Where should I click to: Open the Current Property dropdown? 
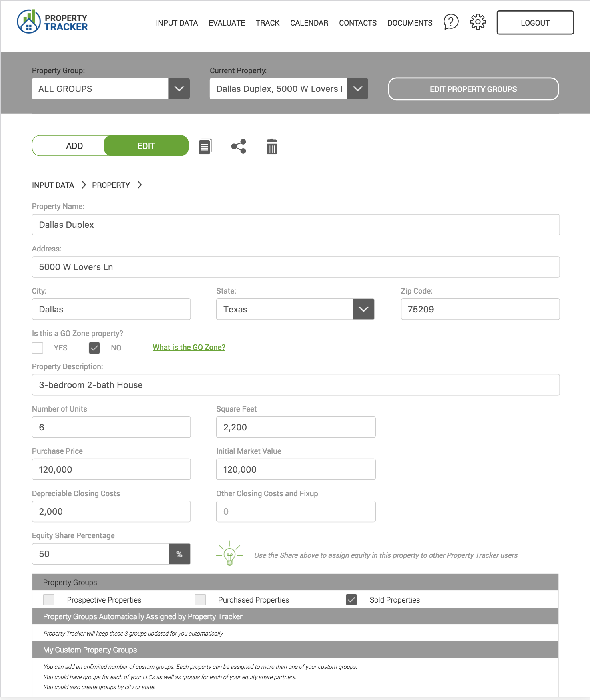coord(357,89)
